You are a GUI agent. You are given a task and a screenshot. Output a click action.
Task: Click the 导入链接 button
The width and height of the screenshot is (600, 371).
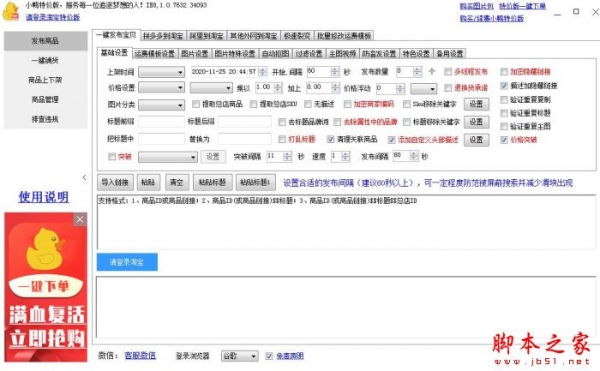[x=115, y=182]
